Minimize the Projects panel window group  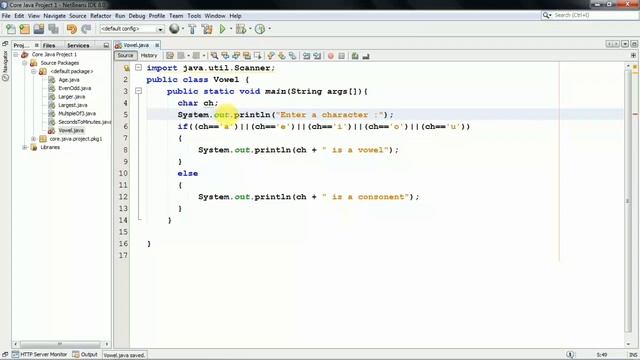pos(106,45)
